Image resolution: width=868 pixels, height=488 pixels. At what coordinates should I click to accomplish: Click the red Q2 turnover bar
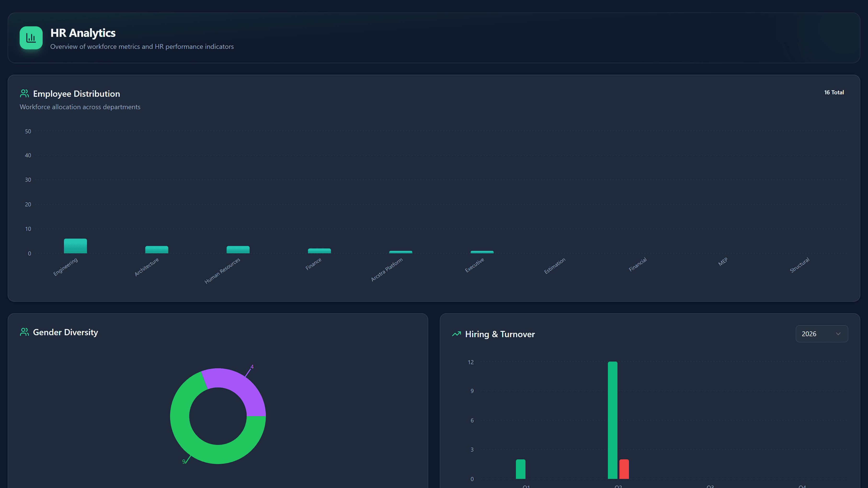click(x=624, y=469)
